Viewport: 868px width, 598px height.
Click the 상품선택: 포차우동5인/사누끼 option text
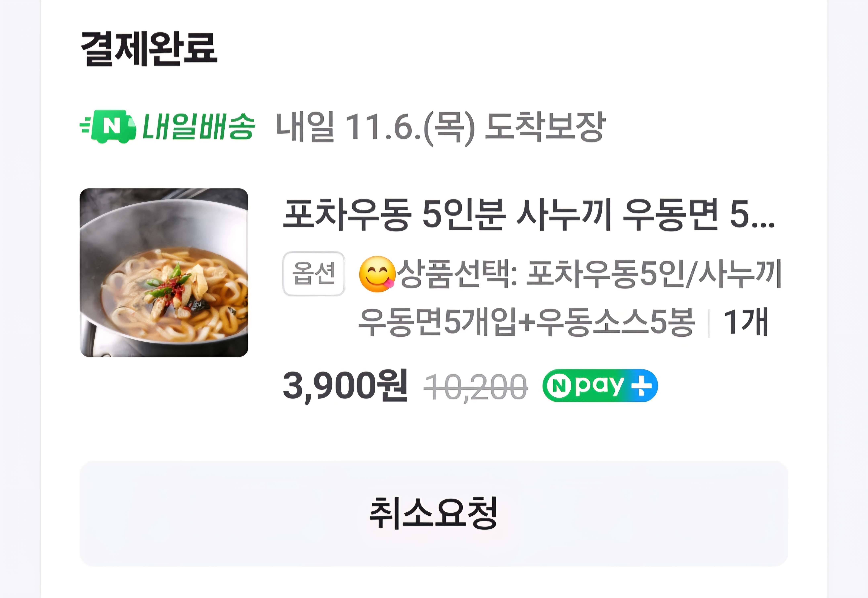589,274
